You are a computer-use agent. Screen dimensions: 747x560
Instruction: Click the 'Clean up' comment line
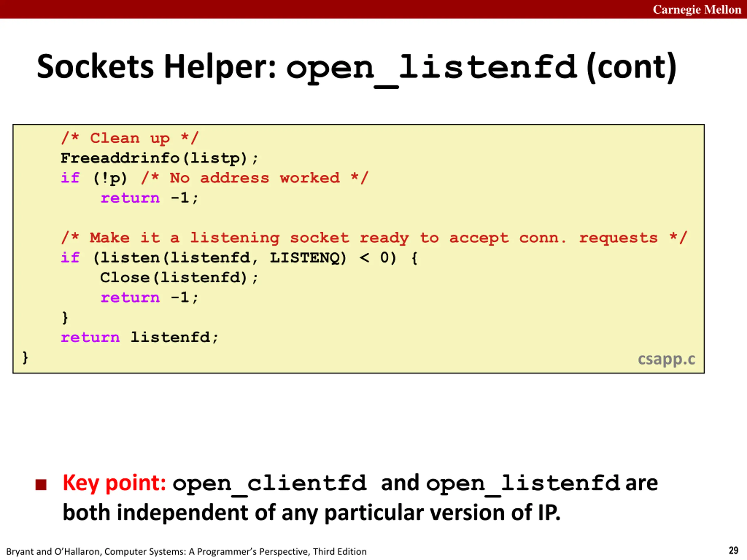click(130, 139)
